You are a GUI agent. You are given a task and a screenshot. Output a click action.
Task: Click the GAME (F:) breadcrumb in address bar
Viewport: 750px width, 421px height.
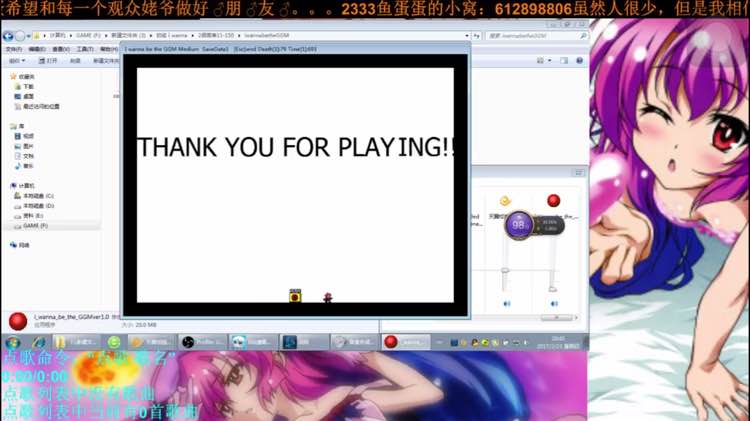pos(88,35)
